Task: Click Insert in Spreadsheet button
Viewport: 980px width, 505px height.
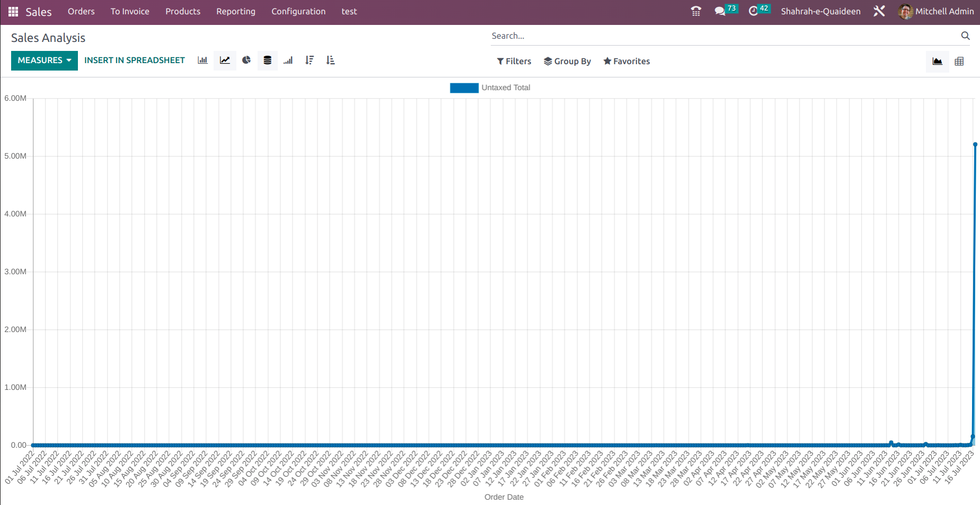Action: 135,60
